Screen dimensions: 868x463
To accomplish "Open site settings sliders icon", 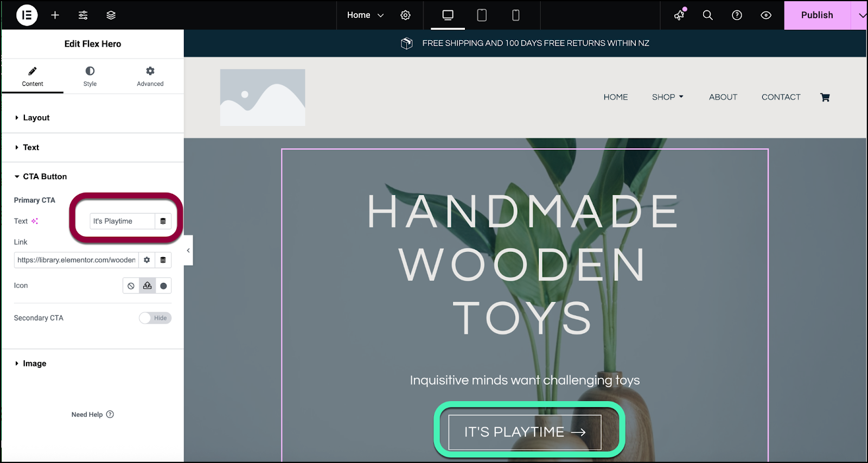I will [x=83, y=15].
